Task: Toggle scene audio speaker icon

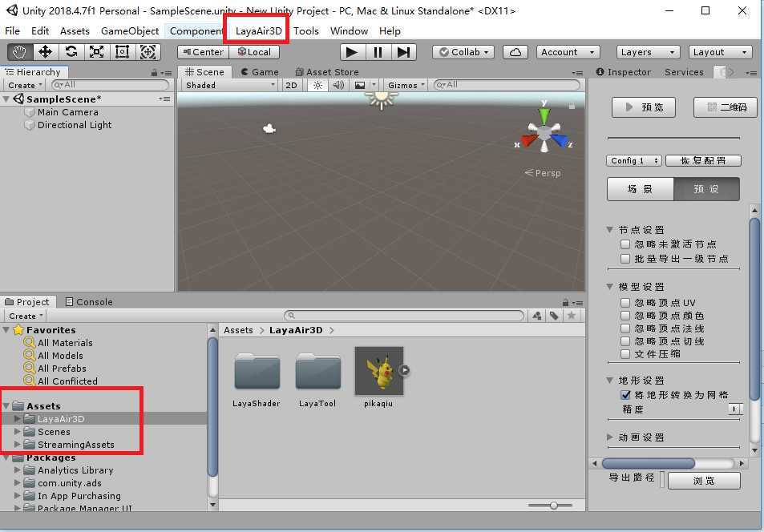Action: tap(338, 85)
